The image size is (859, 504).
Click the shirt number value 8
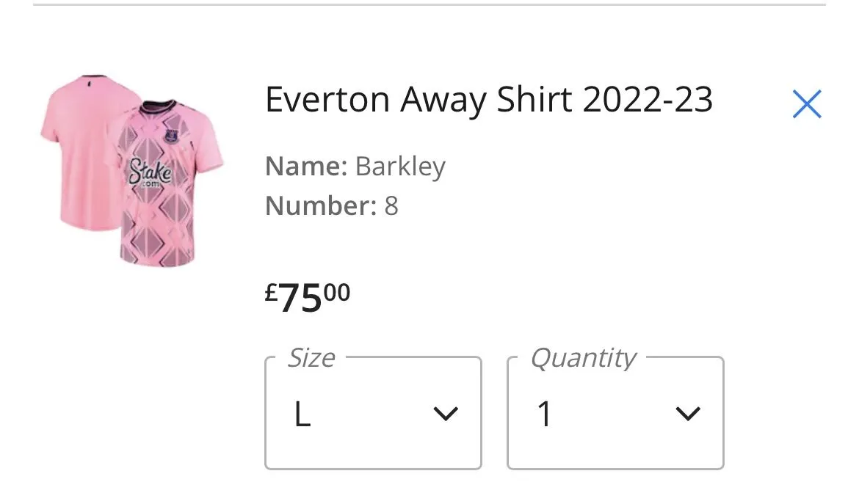391,205
